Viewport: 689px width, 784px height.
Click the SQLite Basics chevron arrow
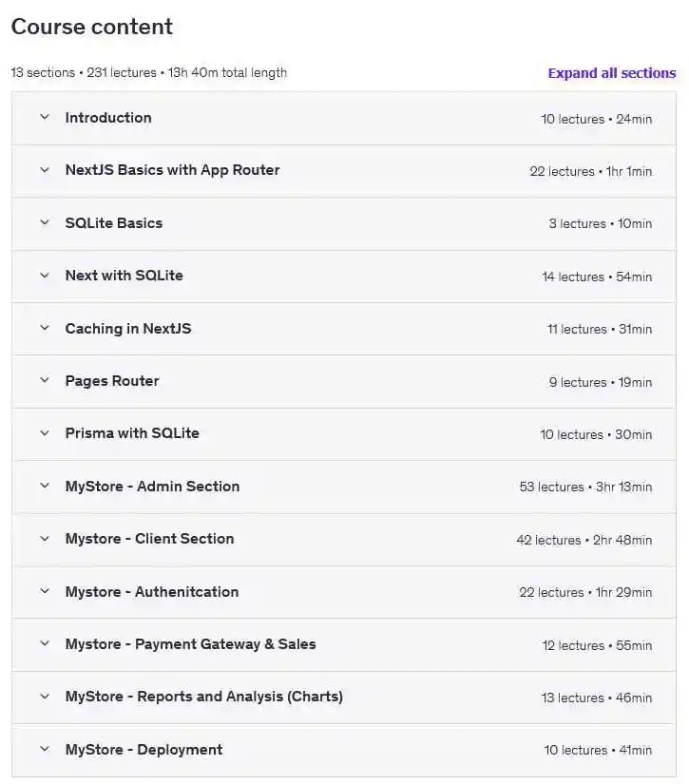click(x=44, y=223)
